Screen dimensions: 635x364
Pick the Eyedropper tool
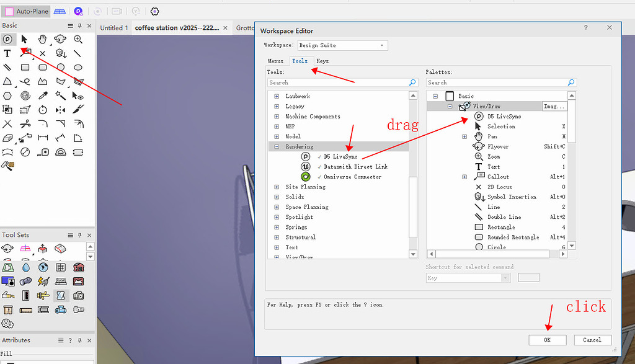[43, 95]
